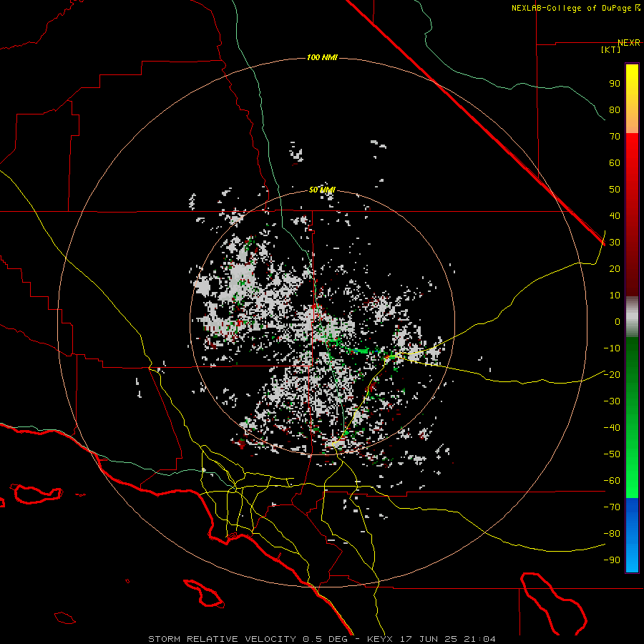644x644 pixels.
Task: Click the KEYX station identifier in caption
Action: (381, 639)
